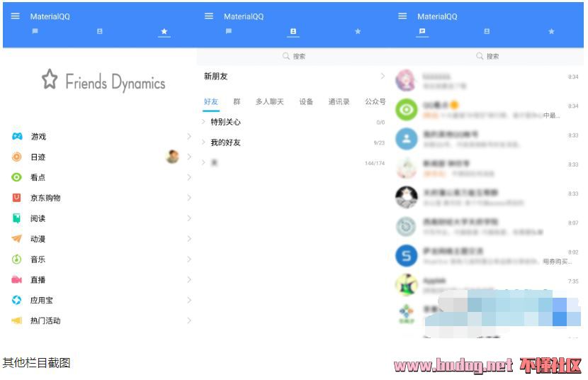588x380 pixels.
Task: Click the 阅读 green book icon
Action: coord(16,218)
